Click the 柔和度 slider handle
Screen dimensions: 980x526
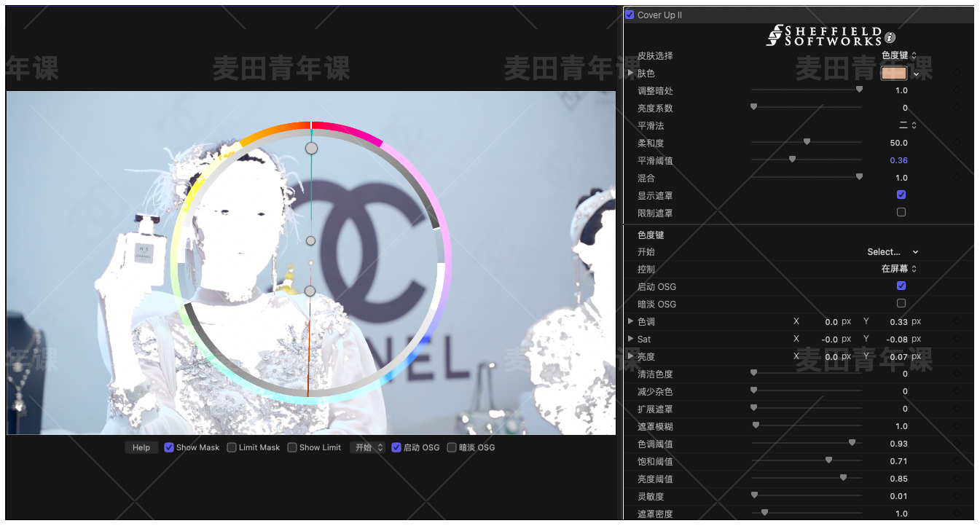pyautogui.click(x=807, y=142)
